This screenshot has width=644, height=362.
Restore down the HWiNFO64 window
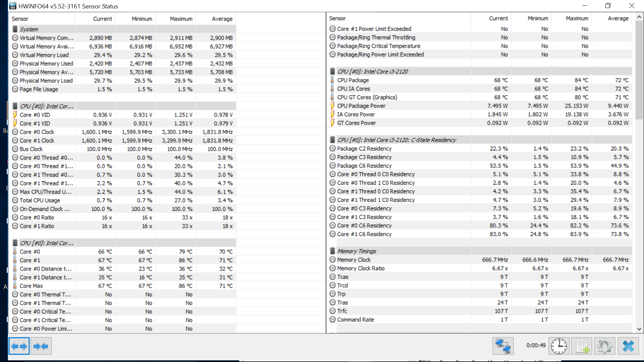pyautogui.click(x=608, y=6)
